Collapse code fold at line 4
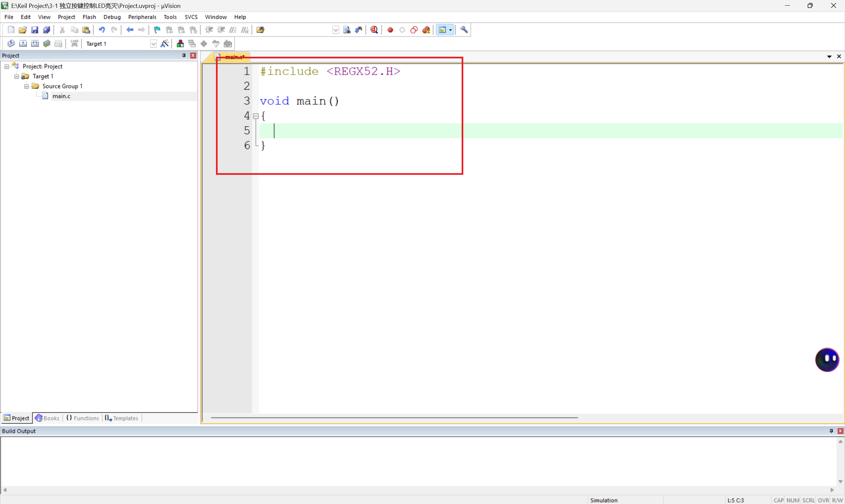Image resolution: width=845 pixels, height=504 pixels. pos(256,116)
